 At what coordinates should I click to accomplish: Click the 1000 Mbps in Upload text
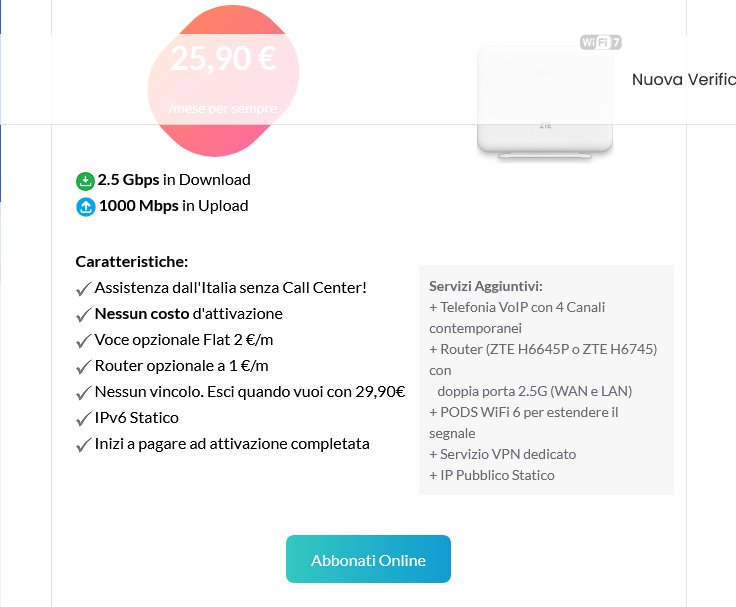tap(173, 206)
